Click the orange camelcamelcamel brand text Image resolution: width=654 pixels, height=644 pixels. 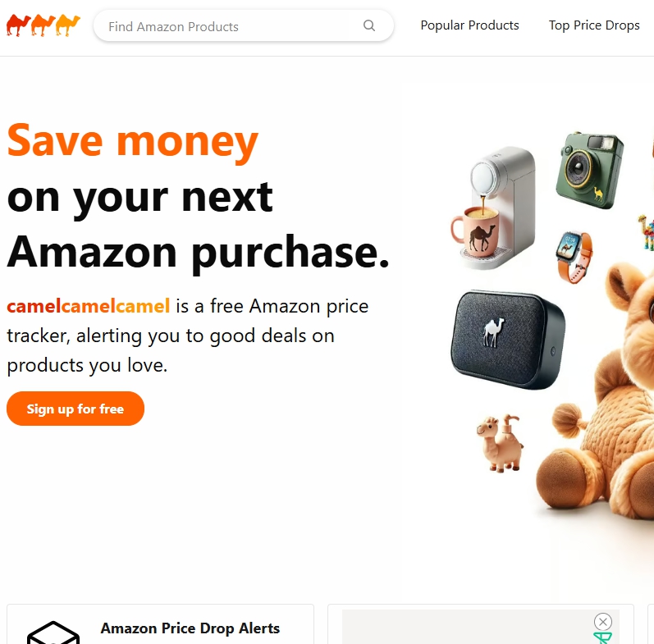tap(89, 306)
